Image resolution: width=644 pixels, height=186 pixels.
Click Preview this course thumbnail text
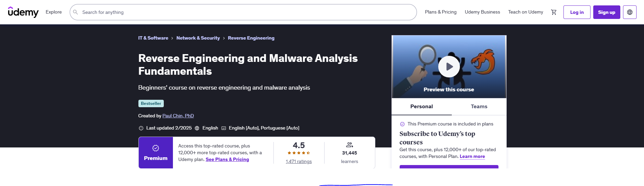click(449, 90)
